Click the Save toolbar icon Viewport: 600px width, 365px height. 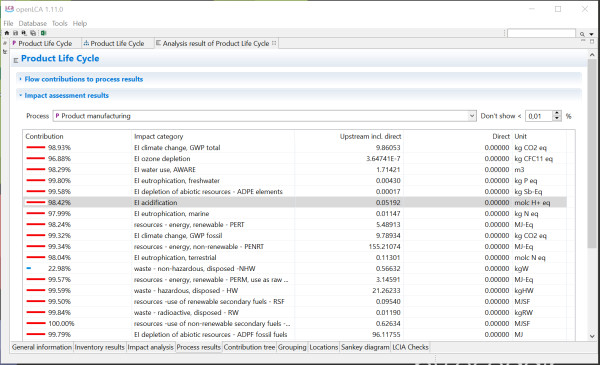[15, 33]
